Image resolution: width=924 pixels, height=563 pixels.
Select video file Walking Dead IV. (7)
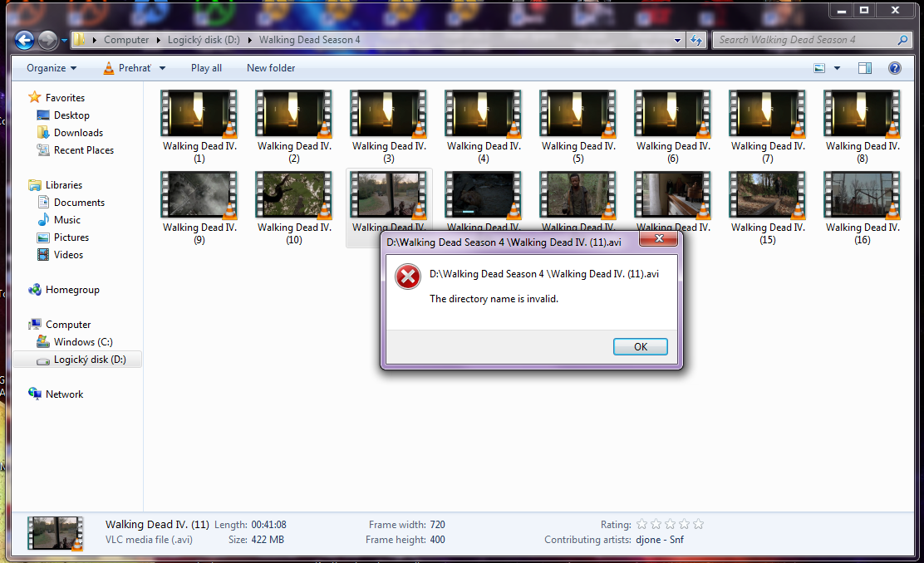coord(767,126)
